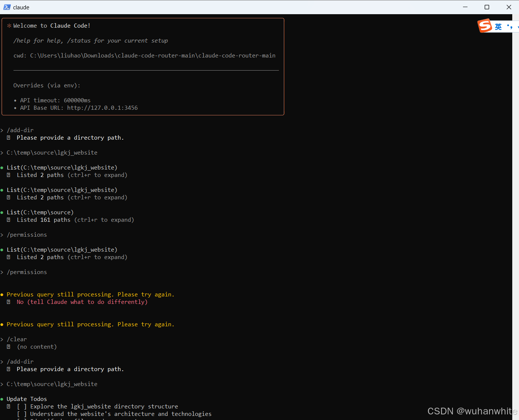Click the terminal vertical scrollbar
The width and height of the screenshot is (519, 420).
tap(516, 217)
